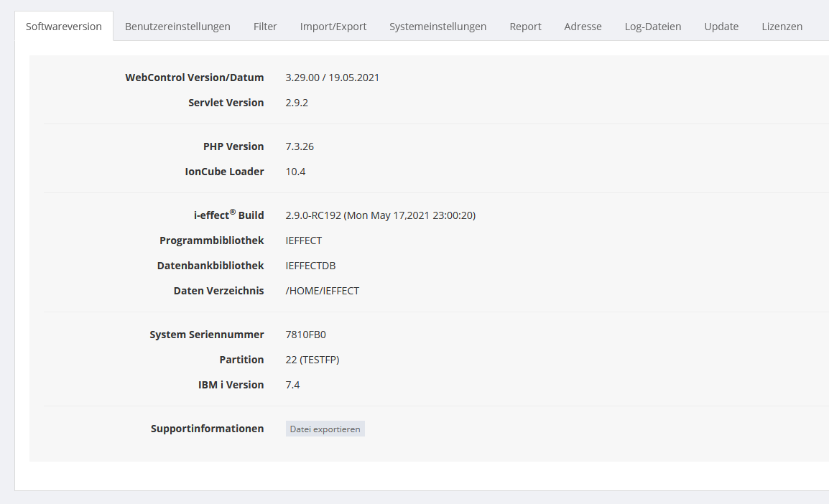
Task: Click the Supportinformationen label
Action: pyautogui.click(x=207, y=429)
